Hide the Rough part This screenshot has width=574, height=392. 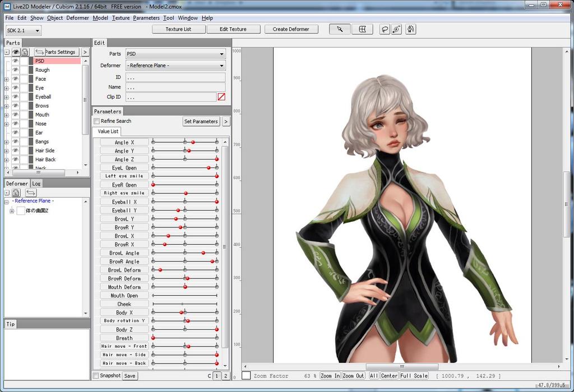coord(15,70)
